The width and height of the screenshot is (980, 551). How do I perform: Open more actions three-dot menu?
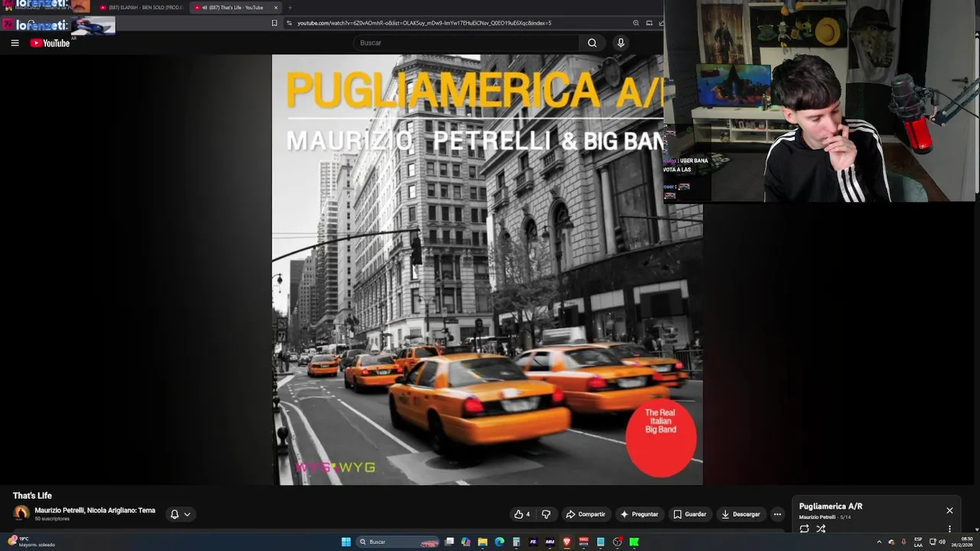(777, 514)
